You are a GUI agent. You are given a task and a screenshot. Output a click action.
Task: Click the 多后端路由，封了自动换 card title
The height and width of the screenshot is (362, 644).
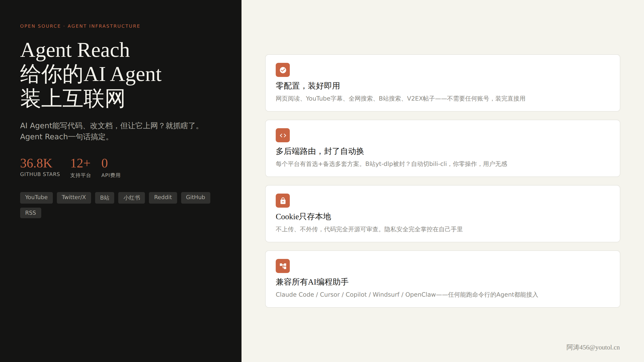[x=320, y=151]
